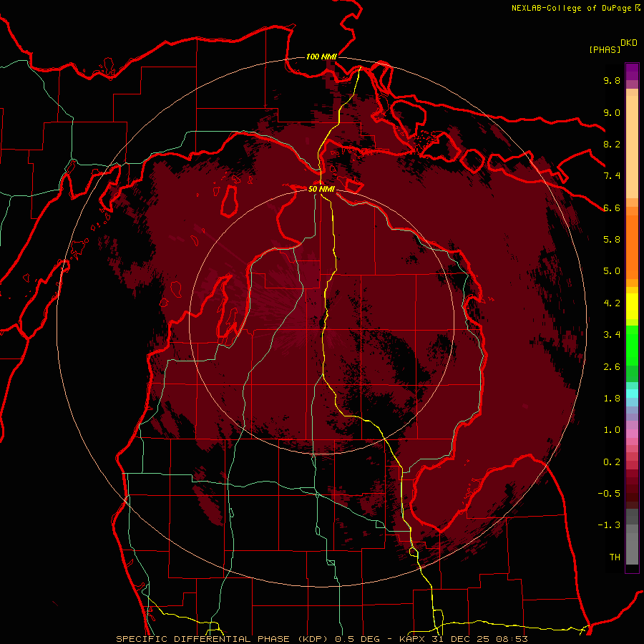644x644 pixels.
Task: Select the 9.8 value on color scale
Action: [612, 80]
